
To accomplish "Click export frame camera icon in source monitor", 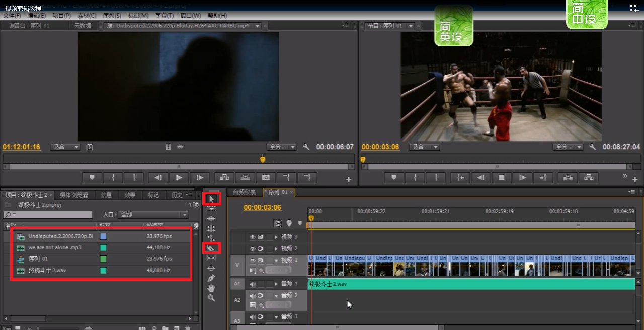I will 266,177.
